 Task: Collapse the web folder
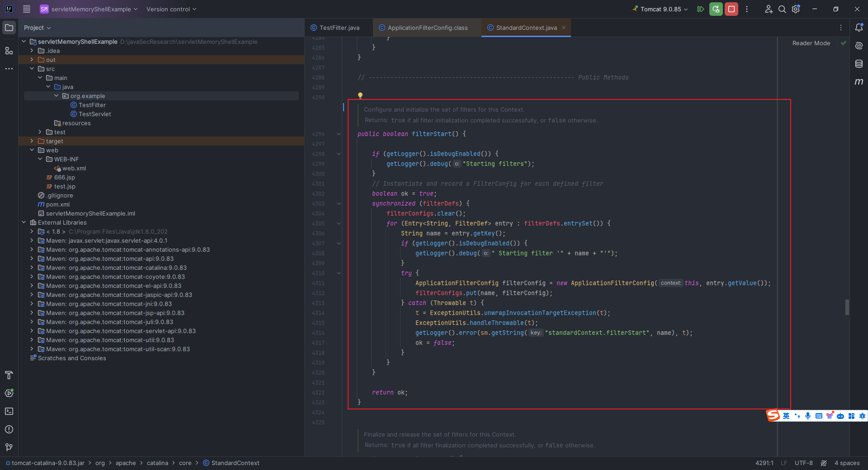click(x=32, y=150)
